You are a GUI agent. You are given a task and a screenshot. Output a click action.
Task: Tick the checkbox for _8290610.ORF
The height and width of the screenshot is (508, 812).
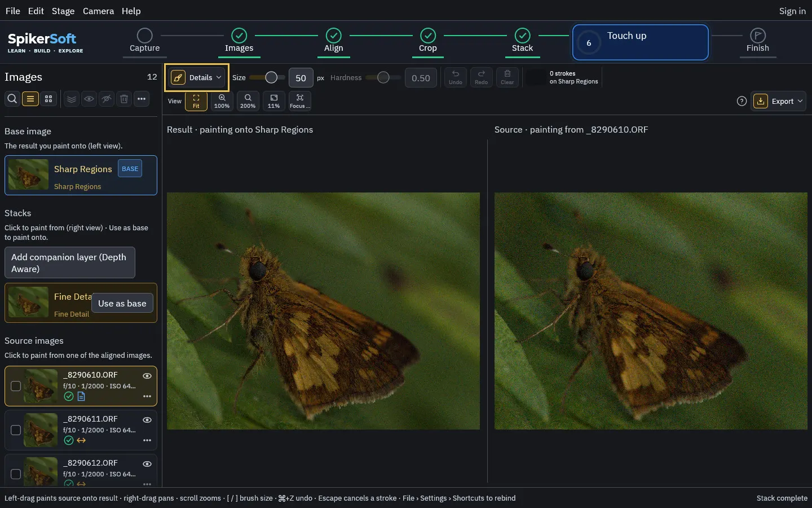pyautogui.click(x=16, y=386)
